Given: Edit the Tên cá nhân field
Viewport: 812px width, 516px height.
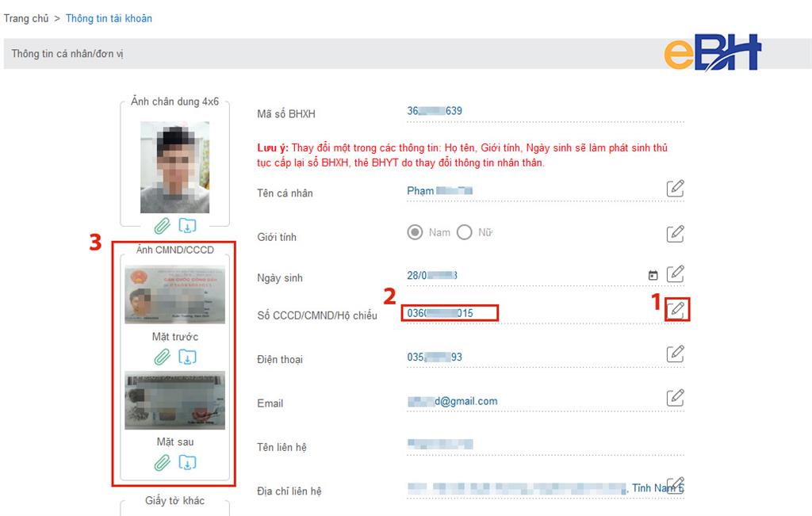Looking at the screenshot, I should coord(674,189).
